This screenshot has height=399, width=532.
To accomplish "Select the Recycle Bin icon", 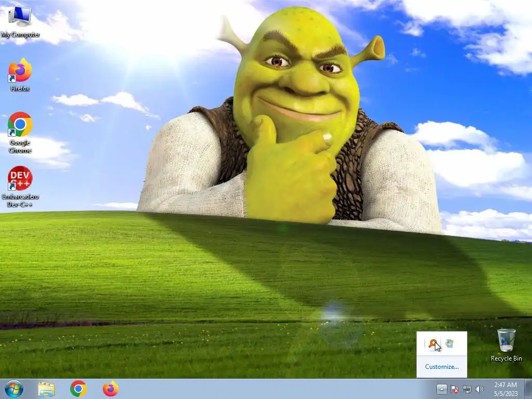I will point(506,345).
